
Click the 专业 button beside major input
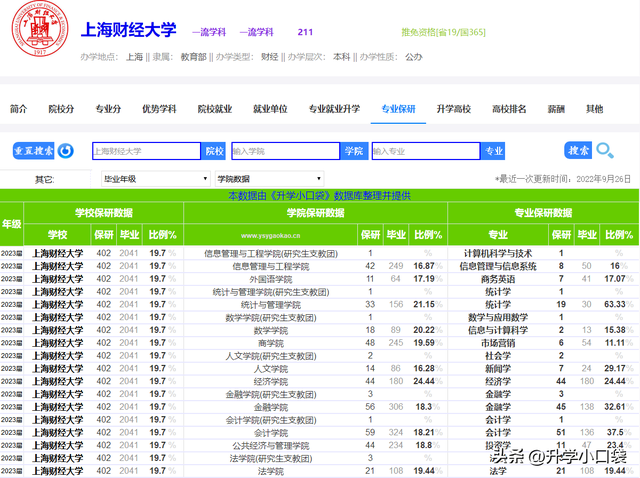493,151
